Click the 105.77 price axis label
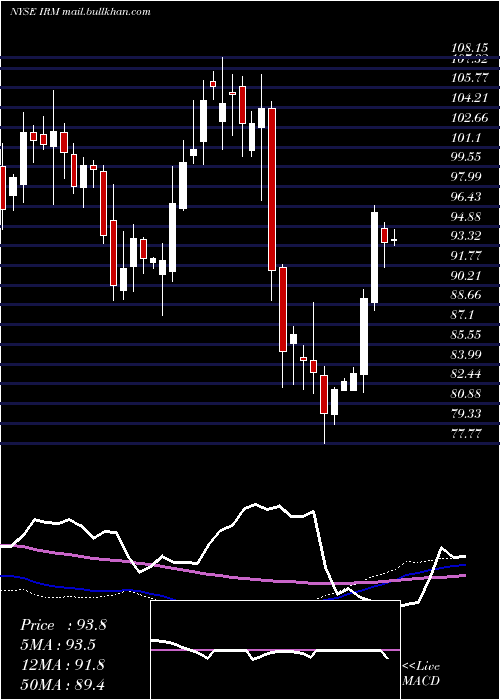The height and width of the screenshot is (700, 500). coord(469,78)
